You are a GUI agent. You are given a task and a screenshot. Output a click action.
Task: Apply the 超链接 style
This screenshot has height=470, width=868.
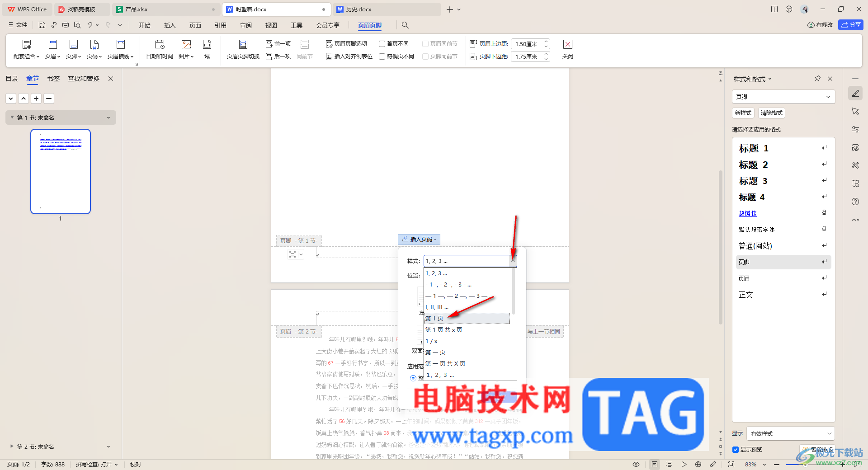point(748,213)
